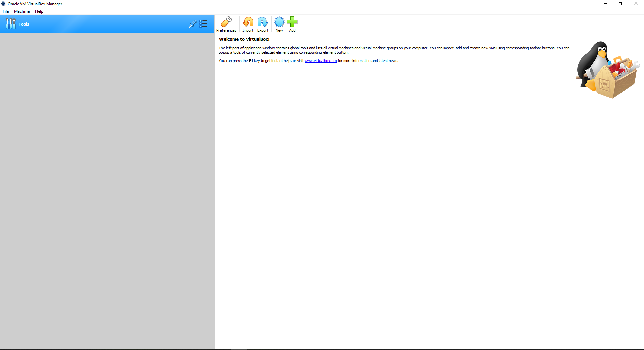Viewport: 644px width, 350px height.
Task: Visit the www.virtualbox.org link
Action: [x=320, y=61]
